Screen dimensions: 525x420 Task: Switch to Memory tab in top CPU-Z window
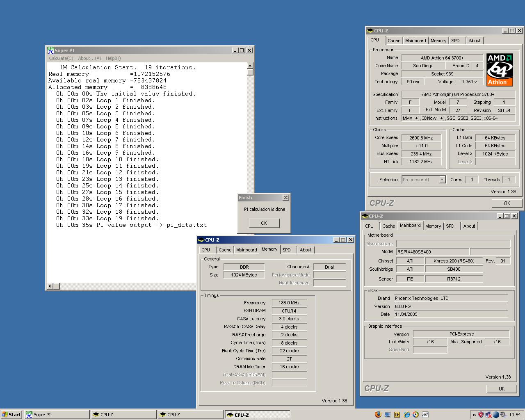click(438, 41)
